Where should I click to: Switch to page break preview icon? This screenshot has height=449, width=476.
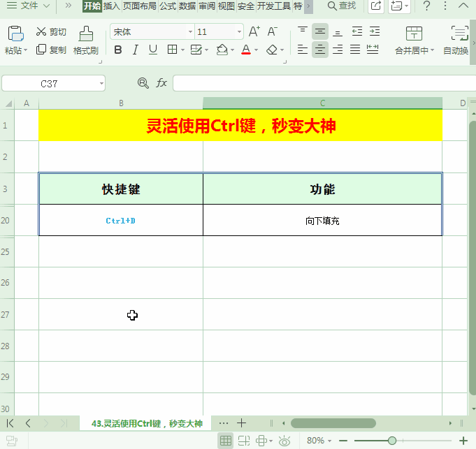(x=244, y=441)
